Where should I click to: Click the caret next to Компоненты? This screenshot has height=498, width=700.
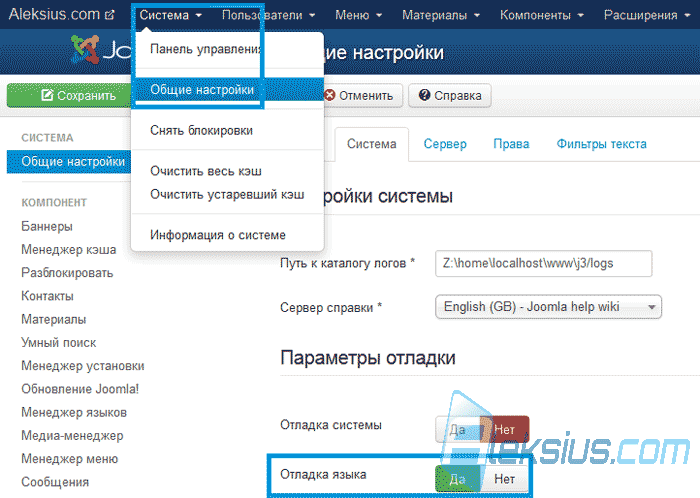tap(580, 16)
